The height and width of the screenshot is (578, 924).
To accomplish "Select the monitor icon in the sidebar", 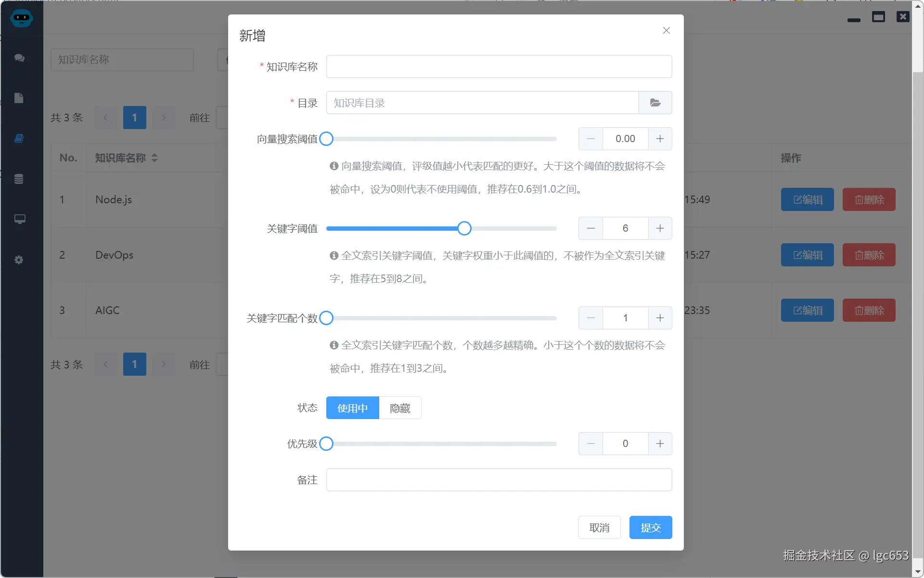I will 19,219.
